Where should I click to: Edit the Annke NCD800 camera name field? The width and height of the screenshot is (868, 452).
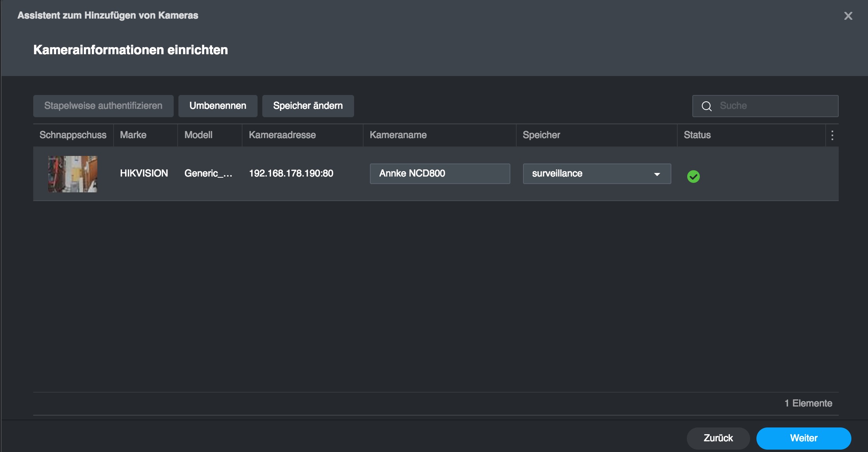coord(439,174)
